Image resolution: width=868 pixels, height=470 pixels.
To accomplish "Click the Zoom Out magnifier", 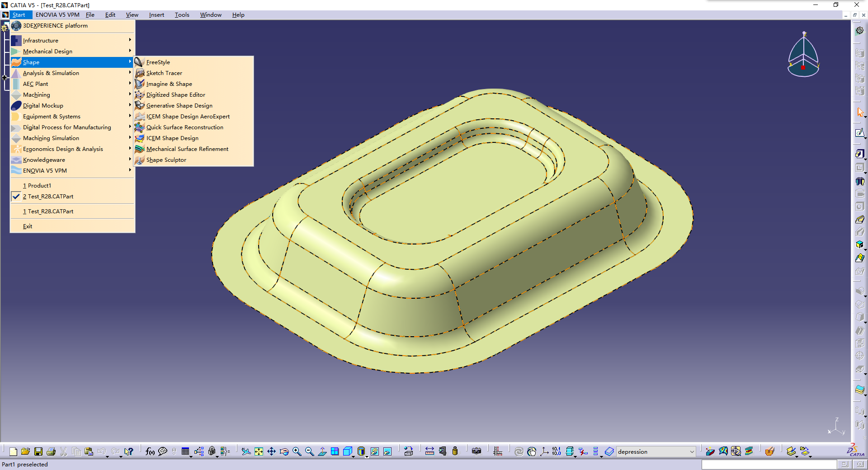I will (310, 451).
